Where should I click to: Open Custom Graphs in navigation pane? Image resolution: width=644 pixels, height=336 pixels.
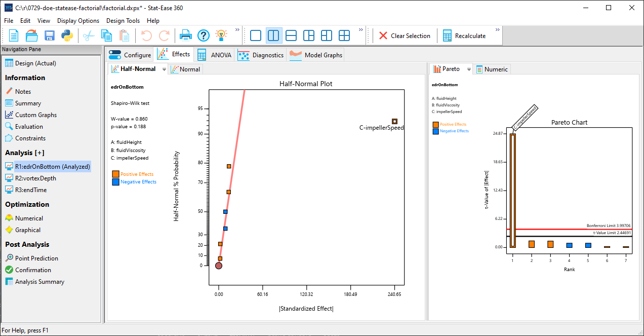31,115
